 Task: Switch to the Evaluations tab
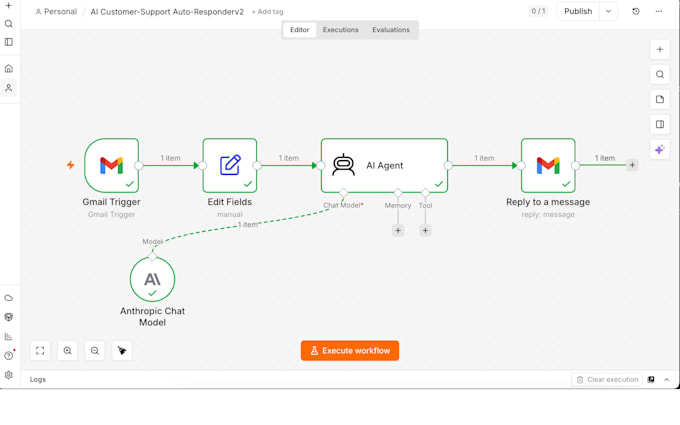coord(391,30)
